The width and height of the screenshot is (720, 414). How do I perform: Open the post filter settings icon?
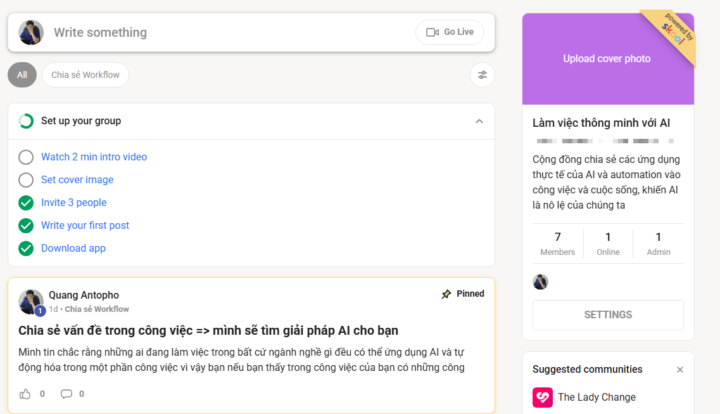click(482, 75)
